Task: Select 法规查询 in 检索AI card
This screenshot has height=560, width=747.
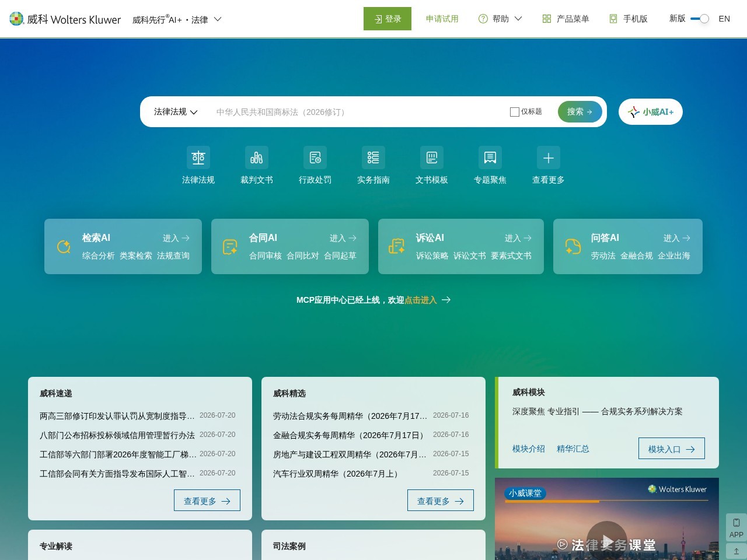Action: (x=173, y=256)
